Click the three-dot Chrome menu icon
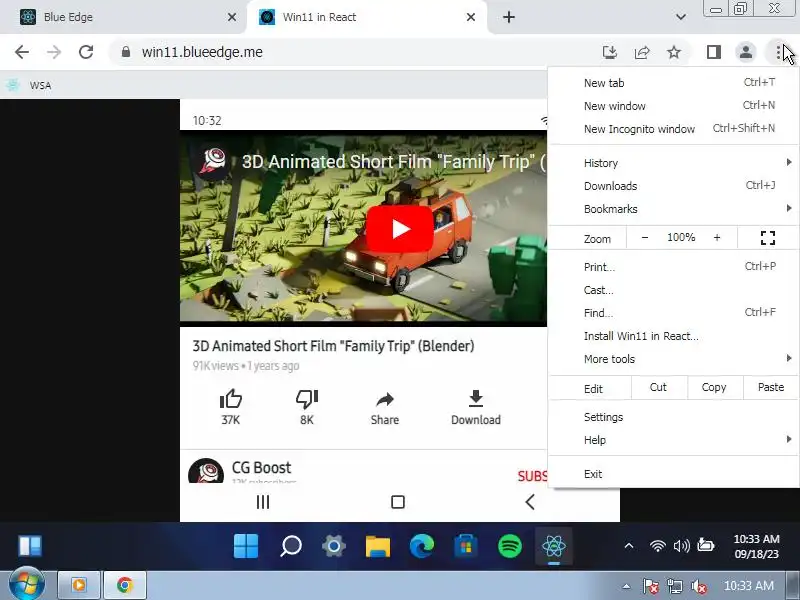800x600 pixels. tap(778, 52)
